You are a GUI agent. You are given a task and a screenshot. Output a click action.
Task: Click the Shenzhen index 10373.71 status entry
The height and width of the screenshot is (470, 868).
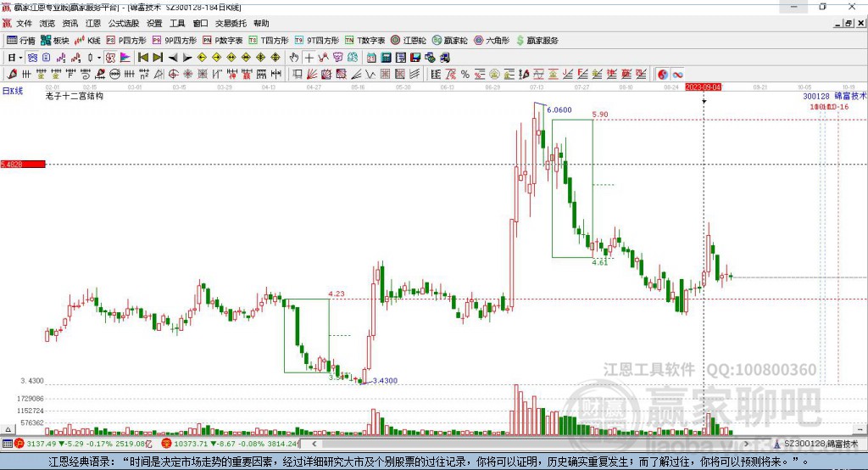[230, 444]
